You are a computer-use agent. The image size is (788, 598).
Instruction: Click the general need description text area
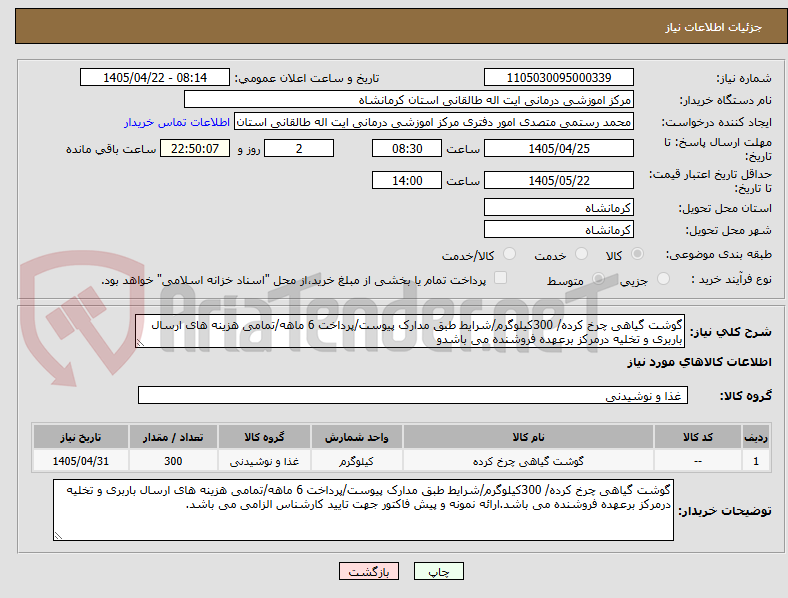click(410, 332)
